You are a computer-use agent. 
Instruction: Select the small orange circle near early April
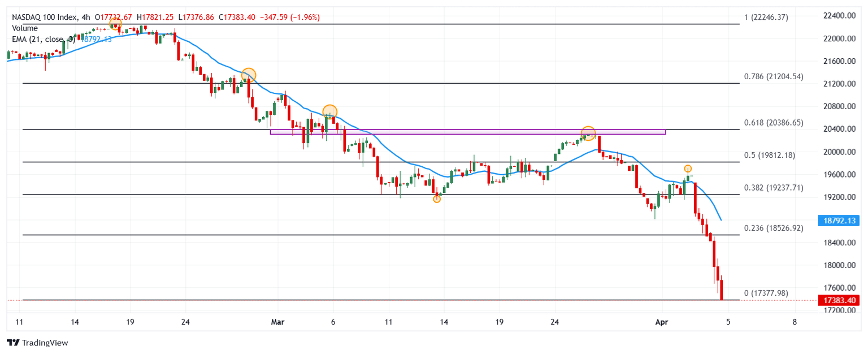coord(688,169)
